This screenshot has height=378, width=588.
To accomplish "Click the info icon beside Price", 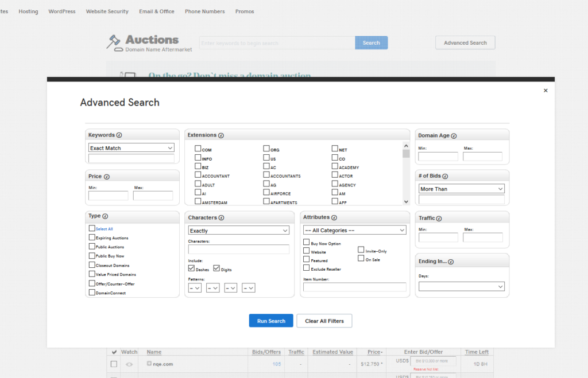I will [x=107, y=177].
